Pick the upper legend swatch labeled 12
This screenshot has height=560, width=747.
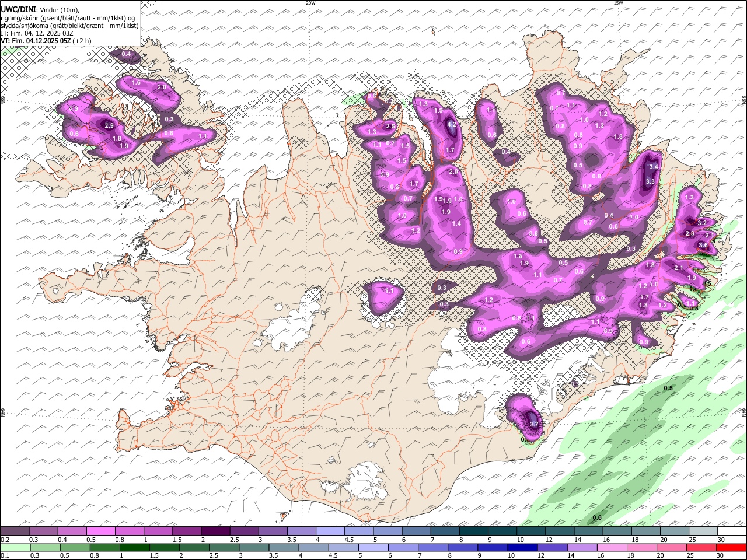[x=559, y=531]
